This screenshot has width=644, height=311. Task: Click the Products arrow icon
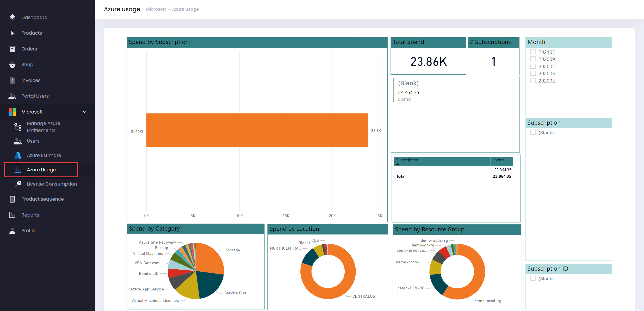coord(12,33)
